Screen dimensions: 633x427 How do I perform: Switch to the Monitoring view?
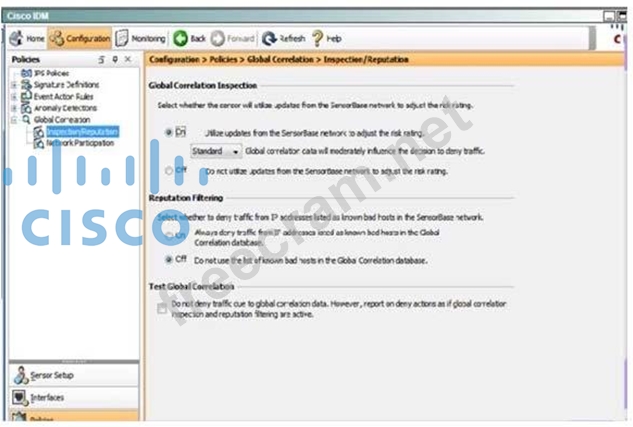pos(142,38)
